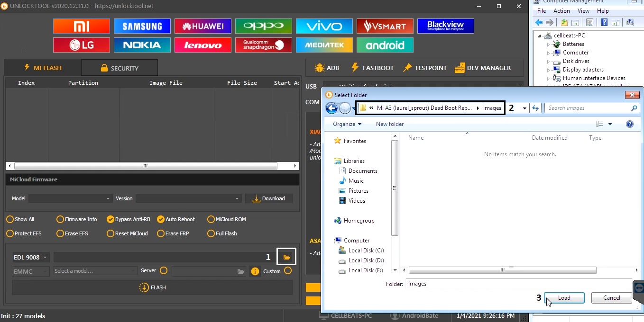The width and height of the screenshot is (644, 322).
Task: Select the android tile
Action: (x=385, y=45)
